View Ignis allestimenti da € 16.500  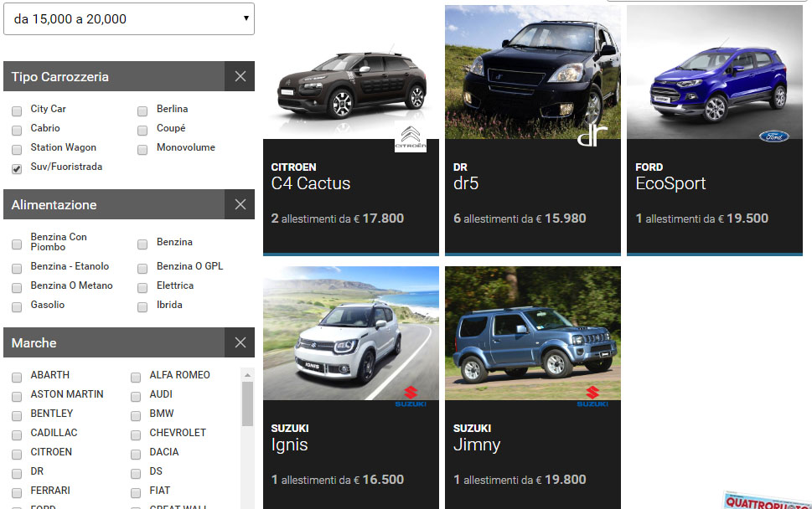(338, 480)
